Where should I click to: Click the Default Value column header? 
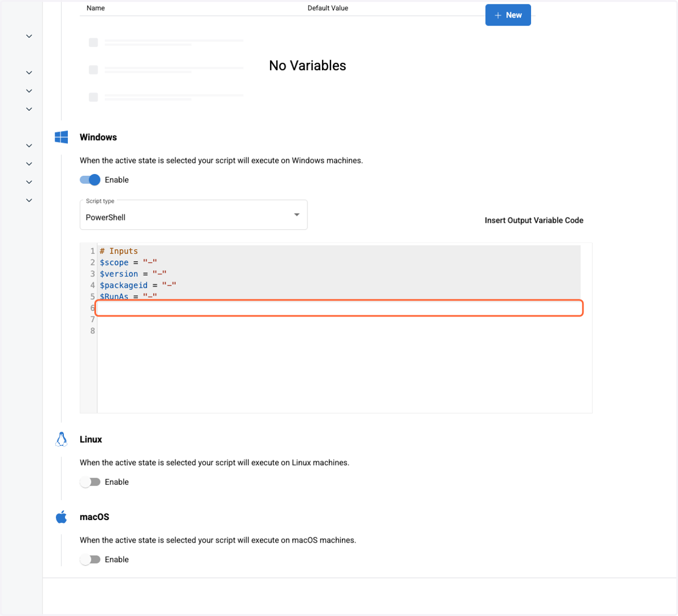tap(328, 8)
